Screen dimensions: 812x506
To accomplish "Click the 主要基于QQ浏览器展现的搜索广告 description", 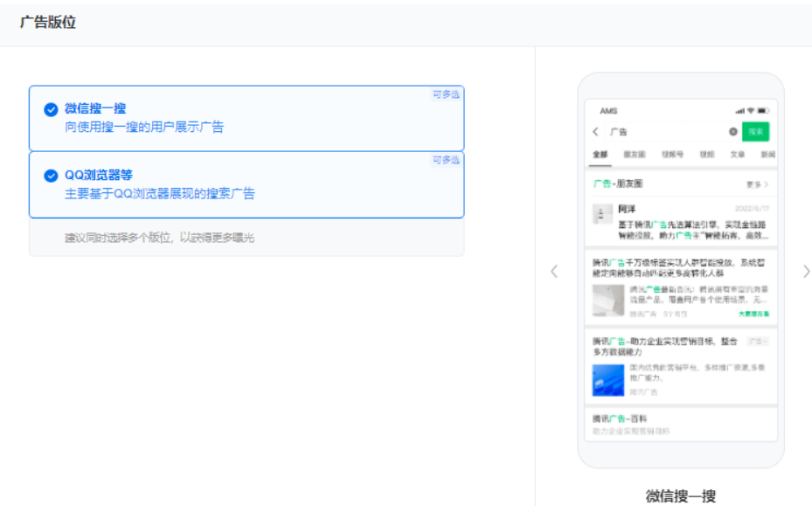I will tap(159, 194).
